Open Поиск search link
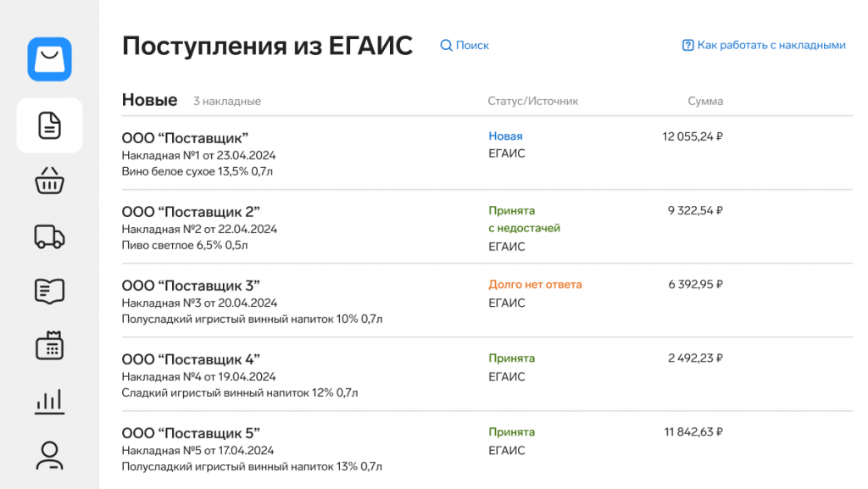868x489 pixels. [465, 46]
